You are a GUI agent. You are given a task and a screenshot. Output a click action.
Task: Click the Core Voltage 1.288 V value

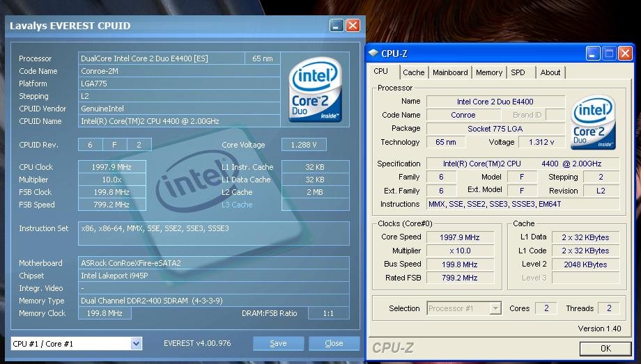click(x=304, y=145)
